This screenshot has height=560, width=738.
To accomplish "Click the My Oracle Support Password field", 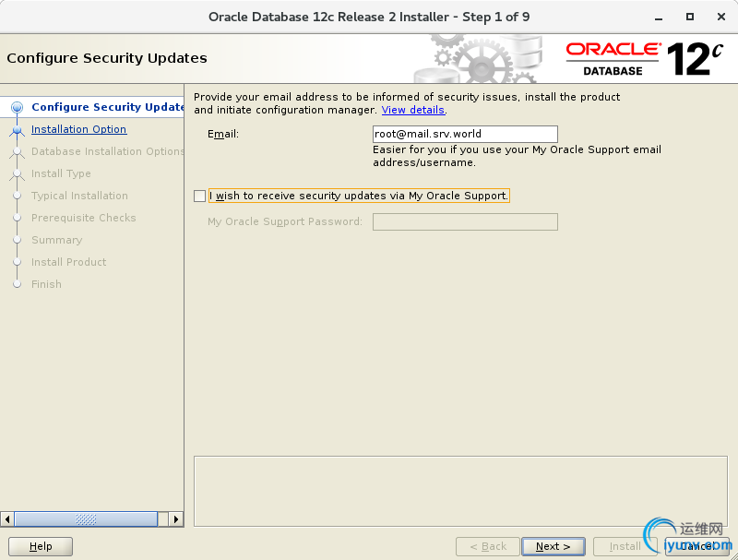I will 465,221.
